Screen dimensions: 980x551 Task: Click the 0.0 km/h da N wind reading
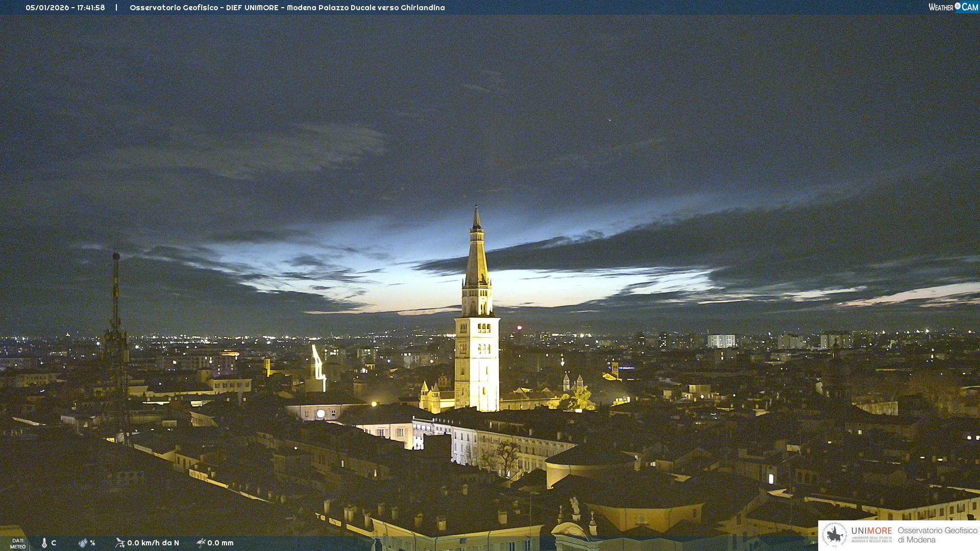tap(153, 543)
